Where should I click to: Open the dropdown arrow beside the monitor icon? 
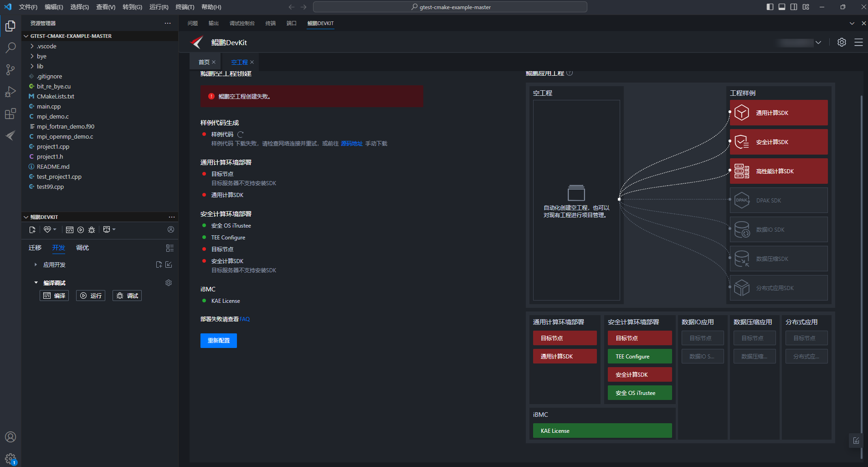click(114, 229)
